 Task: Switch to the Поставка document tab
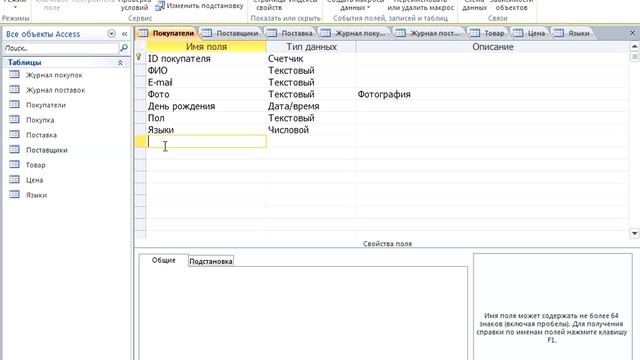coord(291,33)
